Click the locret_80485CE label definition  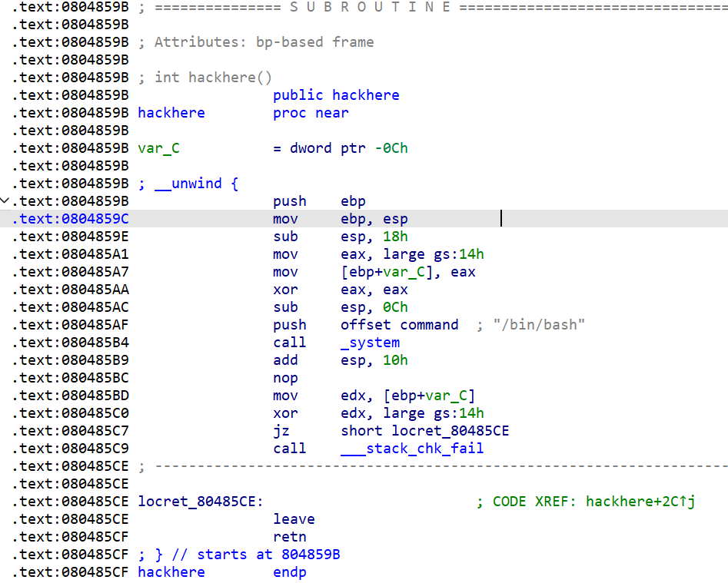click(200, 502)
